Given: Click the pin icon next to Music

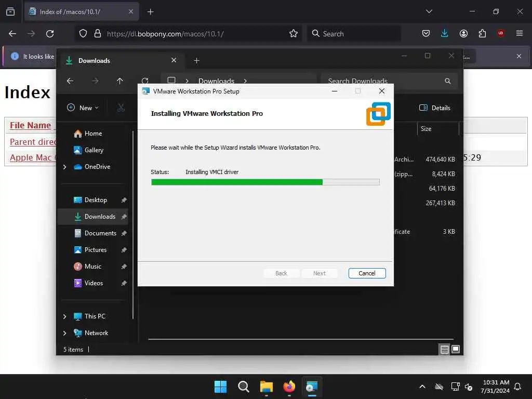Looking at the screenshot, I should (124, 267).
